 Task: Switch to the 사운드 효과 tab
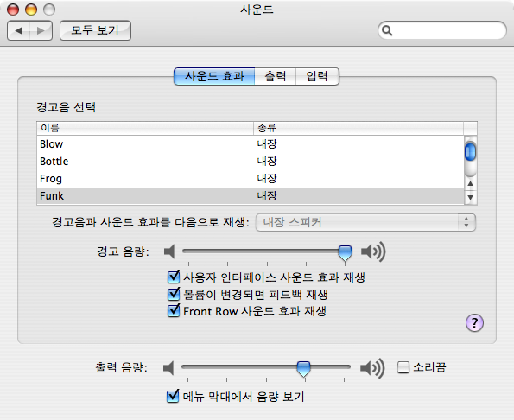coord(214,76)
